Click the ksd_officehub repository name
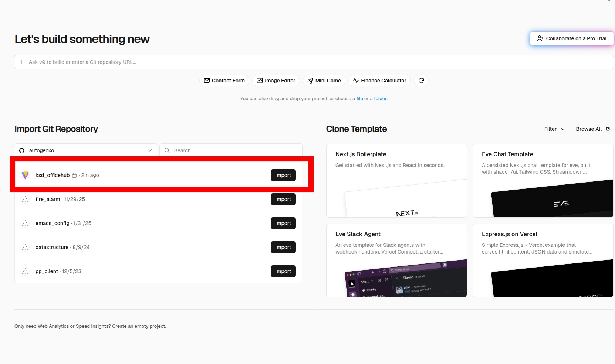 pyautogui.click(x=53, y=175)
